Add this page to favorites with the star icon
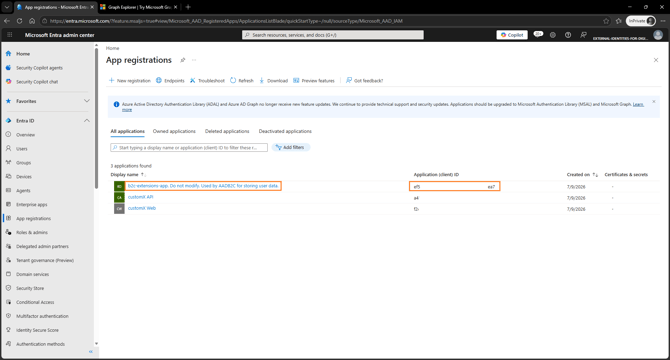This screenshot has height=360, width=670. [x=606, y=21]
